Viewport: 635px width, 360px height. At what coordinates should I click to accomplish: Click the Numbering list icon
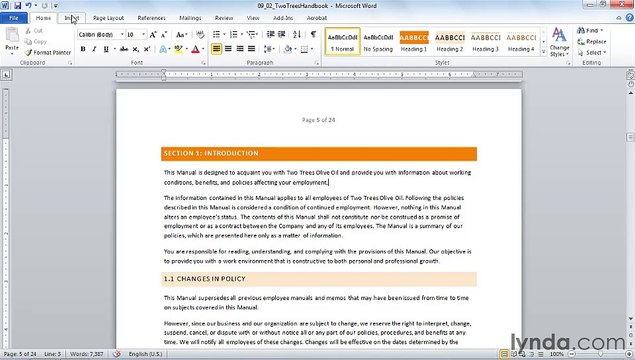234,35
